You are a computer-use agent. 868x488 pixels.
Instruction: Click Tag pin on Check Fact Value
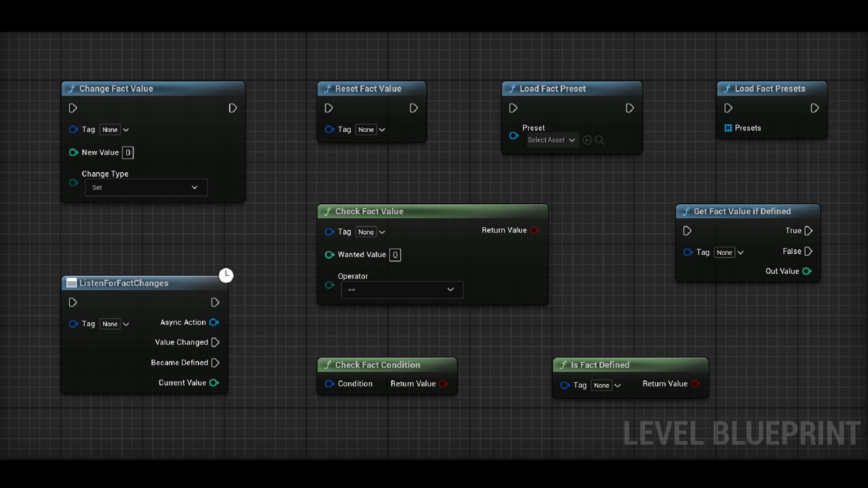click(329, 232)
